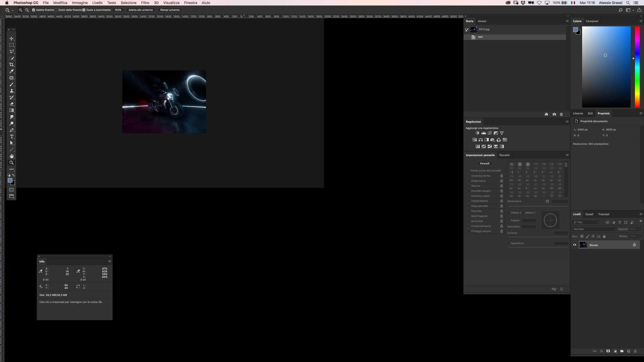644x362 pixels.
Task: Add a Brightness/Contrast adjustment
Action: coord(477,133)
